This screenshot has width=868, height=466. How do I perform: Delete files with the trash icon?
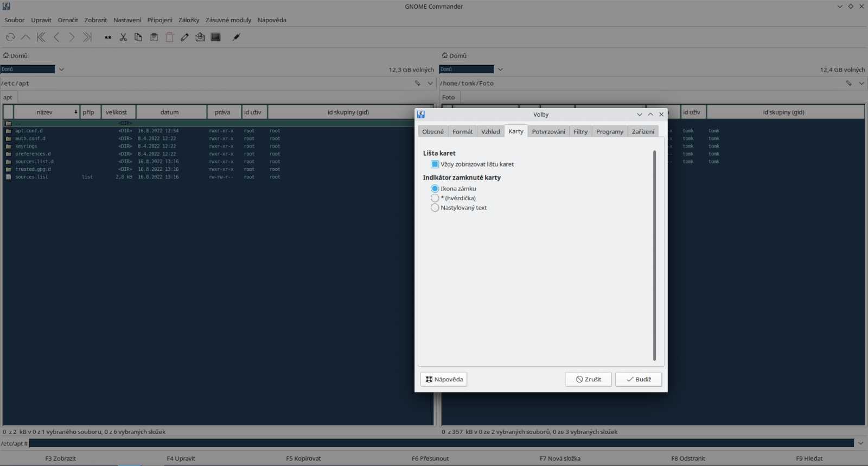click(169, 37)
